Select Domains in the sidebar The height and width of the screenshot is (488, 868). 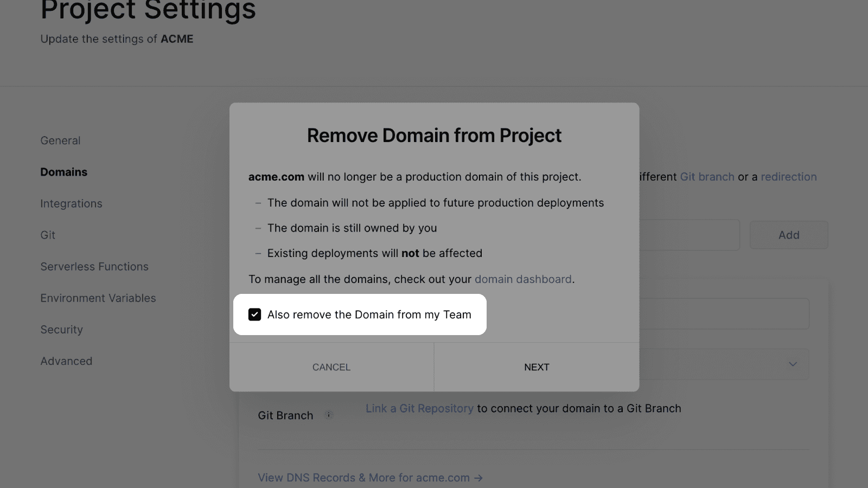(x=63, y=172)
